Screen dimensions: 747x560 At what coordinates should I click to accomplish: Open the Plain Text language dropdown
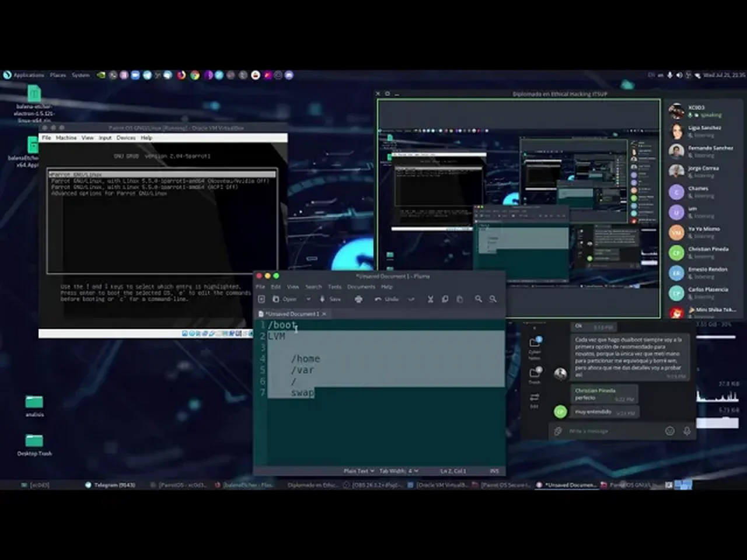pyautogui.click(x=358, y=471)
